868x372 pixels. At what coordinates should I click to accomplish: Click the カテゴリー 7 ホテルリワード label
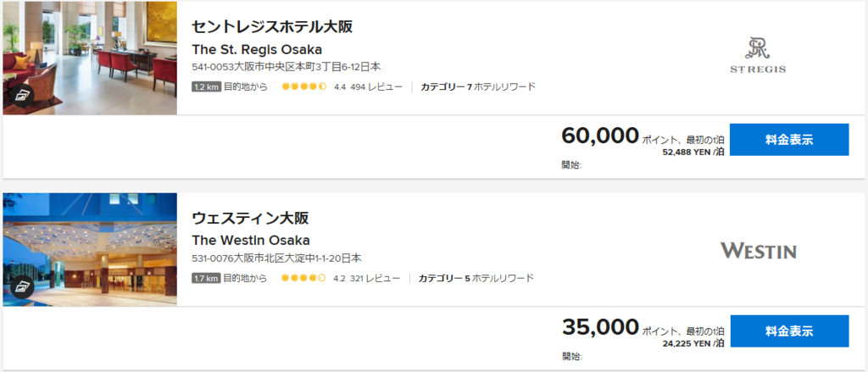click(x=478, y=87)
